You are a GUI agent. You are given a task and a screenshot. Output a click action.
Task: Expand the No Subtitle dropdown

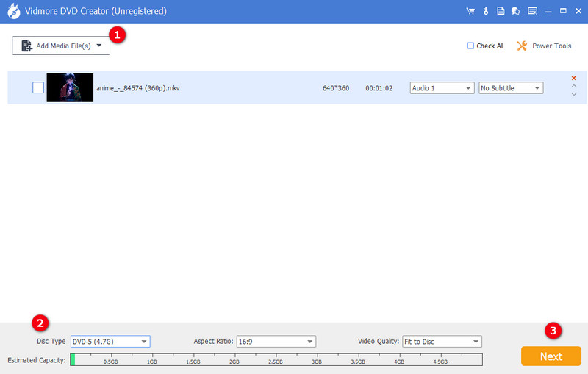click(510, 88)
